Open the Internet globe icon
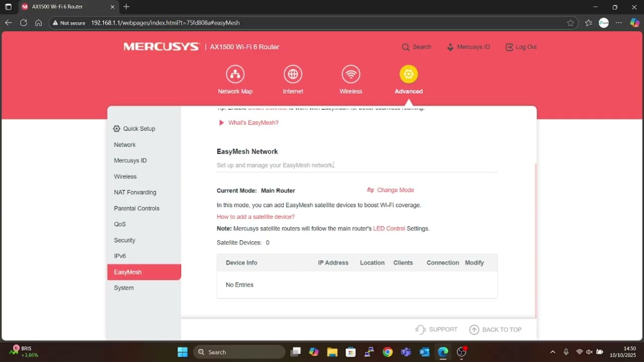 pos(293,74)
